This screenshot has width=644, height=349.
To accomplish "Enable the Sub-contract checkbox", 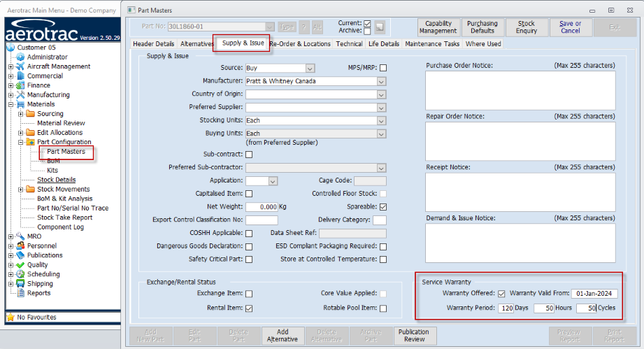I will coord(249,155).
